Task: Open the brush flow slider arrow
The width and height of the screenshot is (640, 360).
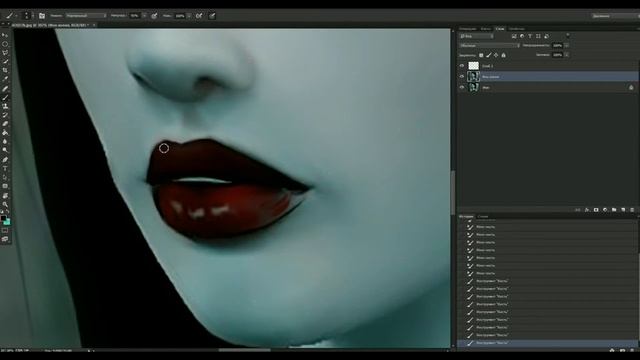Action: [x=189, y=16]
